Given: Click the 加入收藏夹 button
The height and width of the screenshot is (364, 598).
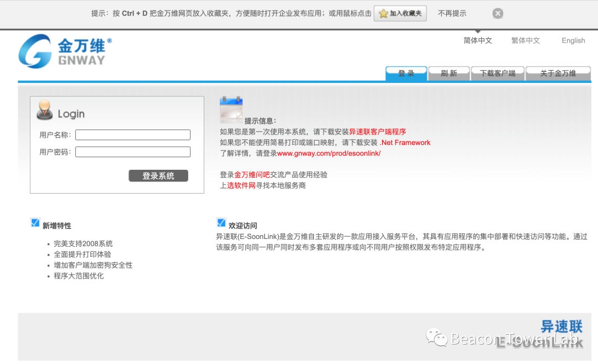Looking at the screenshot, I should coord(400,14).
